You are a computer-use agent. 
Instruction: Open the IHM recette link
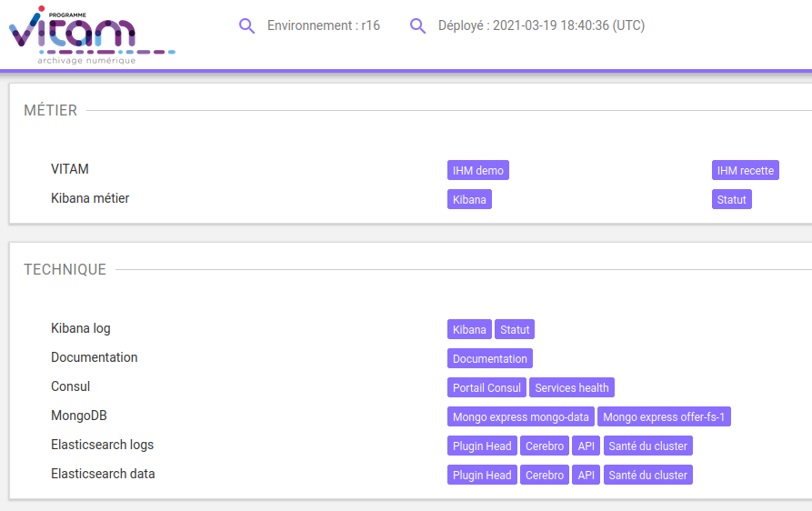point(745,171)
